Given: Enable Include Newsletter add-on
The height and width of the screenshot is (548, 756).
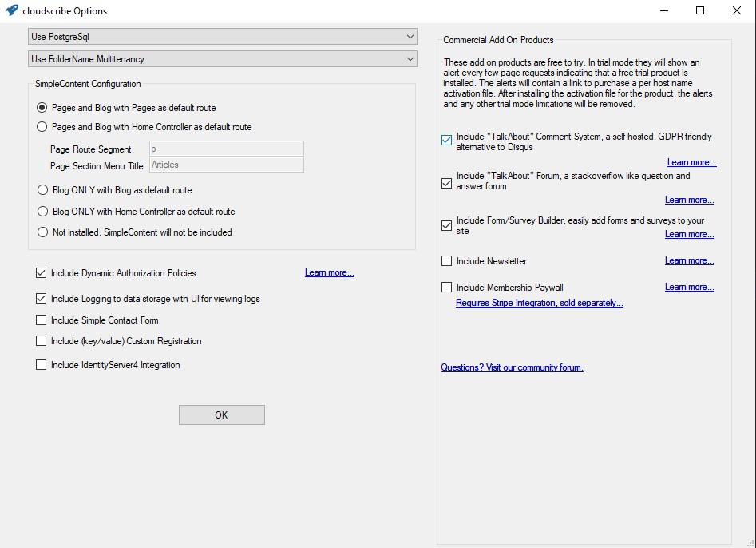Looking at the screenshot, I should [x=446, y=261].
